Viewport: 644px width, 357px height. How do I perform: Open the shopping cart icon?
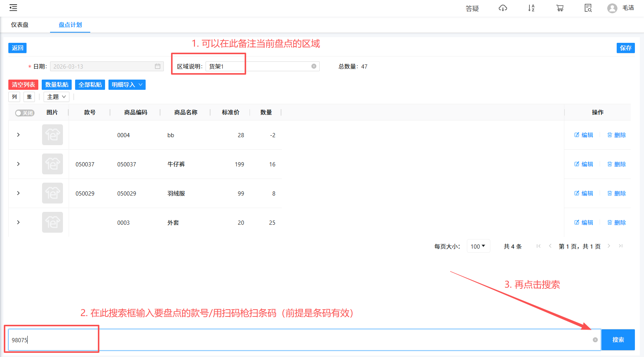click(560, 8)
